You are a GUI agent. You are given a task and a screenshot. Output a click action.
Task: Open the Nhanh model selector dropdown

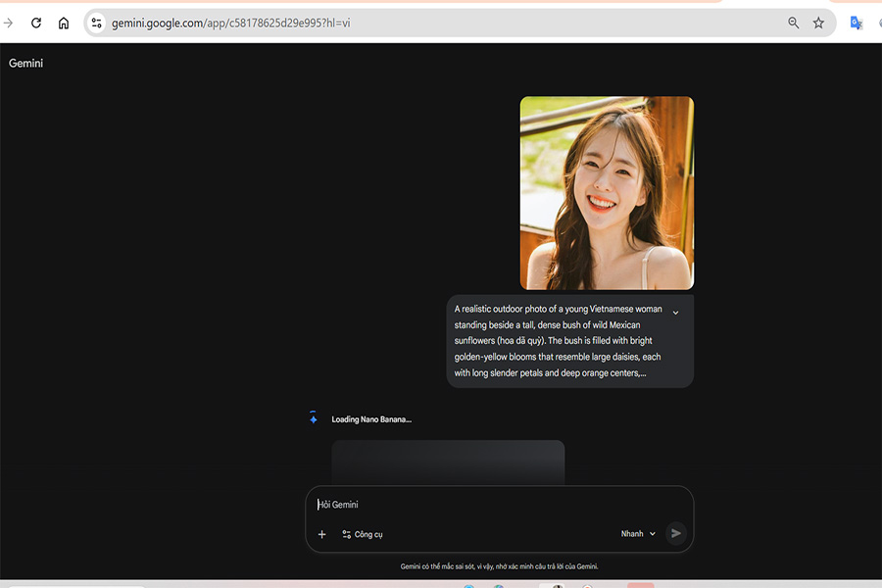[638, 534]
